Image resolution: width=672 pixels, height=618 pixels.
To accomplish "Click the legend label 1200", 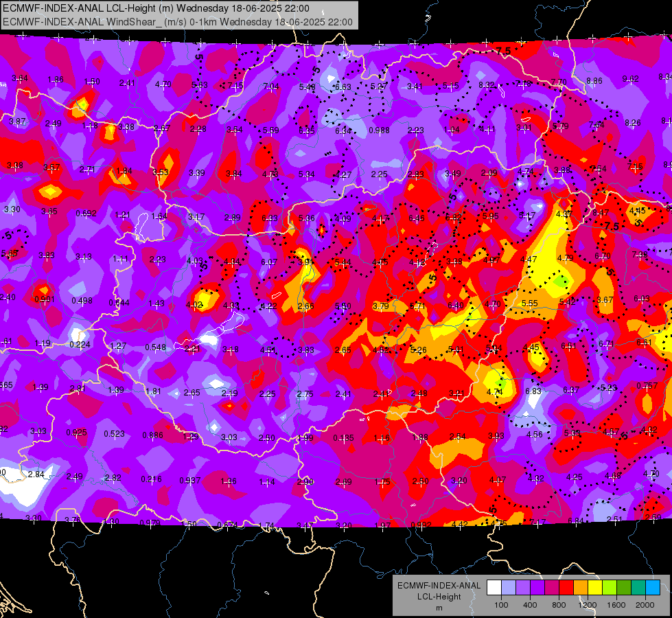I will [x=588, y=605].
